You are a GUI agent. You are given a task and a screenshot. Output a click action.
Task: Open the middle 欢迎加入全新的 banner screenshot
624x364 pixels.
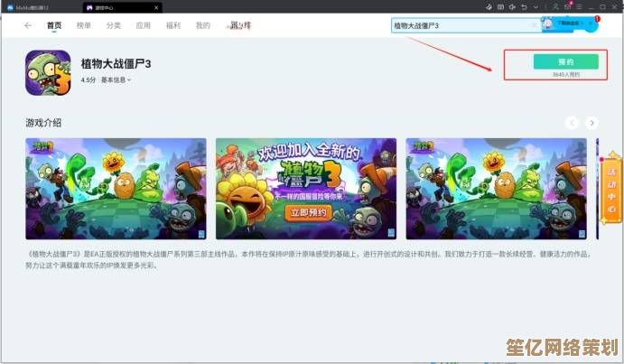(306, 189)
